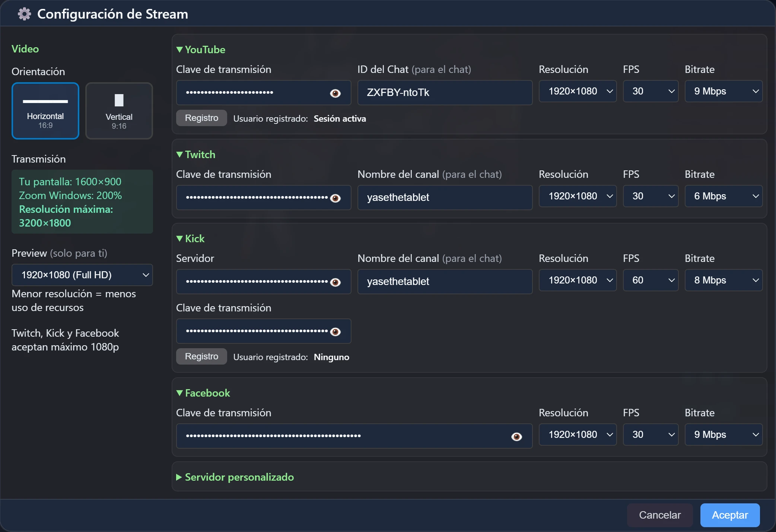This screenshot has width=776, height=532.
Task: Collapse the YouTube section
Action: point(200,49)
